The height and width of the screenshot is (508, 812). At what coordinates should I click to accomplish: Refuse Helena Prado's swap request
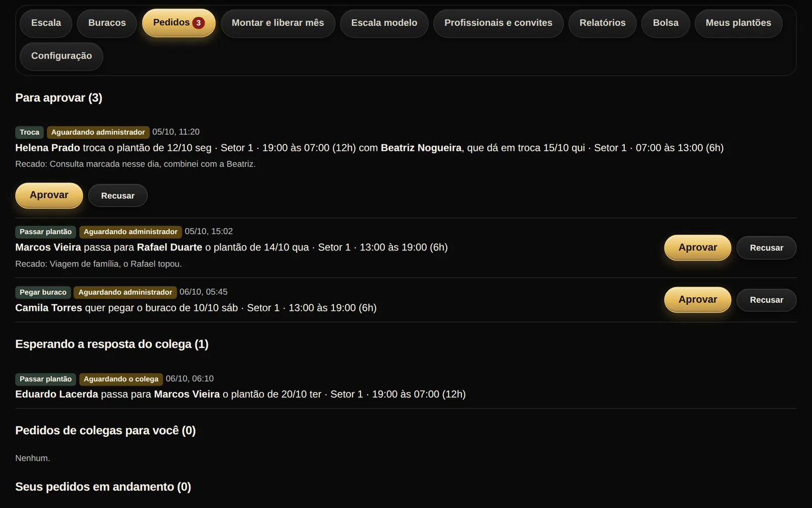118,196
